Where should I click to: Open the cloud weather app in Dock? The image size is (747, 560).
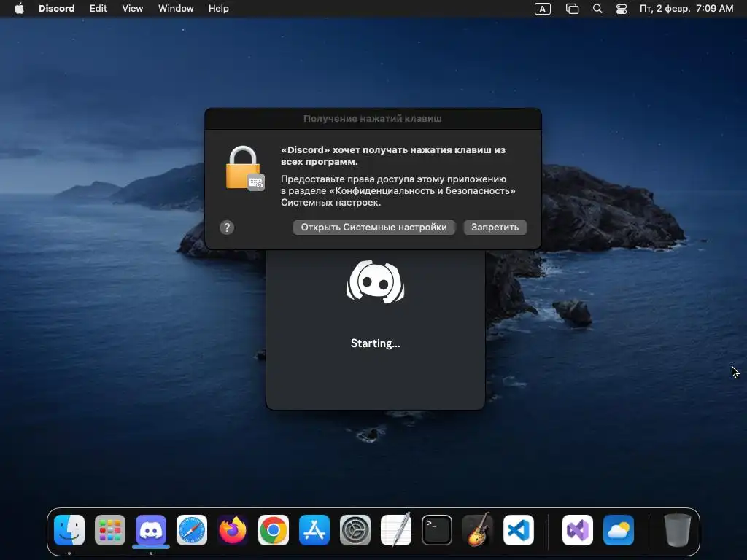click(619, 530)
